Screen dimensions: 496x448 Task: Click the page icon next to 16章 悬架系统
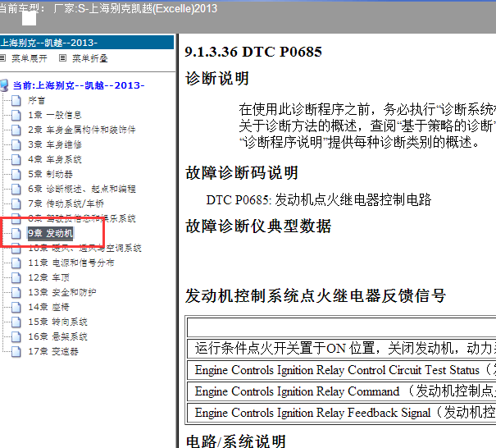[16, 337]
